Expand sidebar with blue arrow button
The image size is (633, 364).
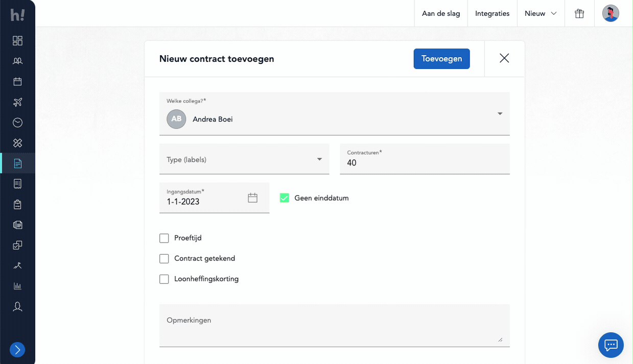point(17,350)
